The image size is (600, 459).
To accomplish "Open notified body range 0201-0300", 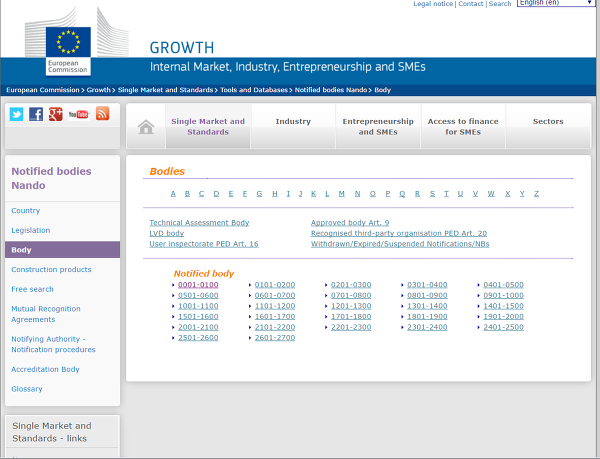I will click(351, 285).
